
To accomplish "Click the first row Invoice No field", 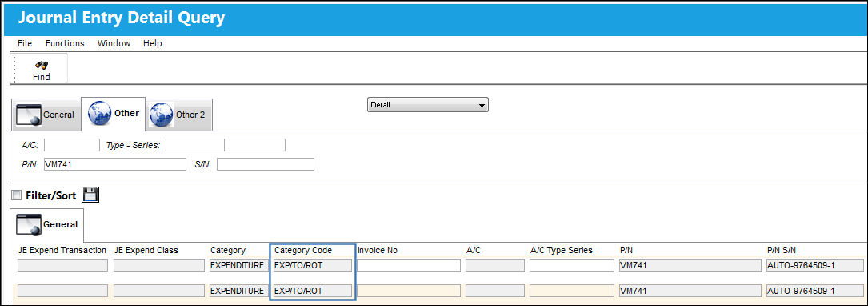I will (x=409, y=265).
